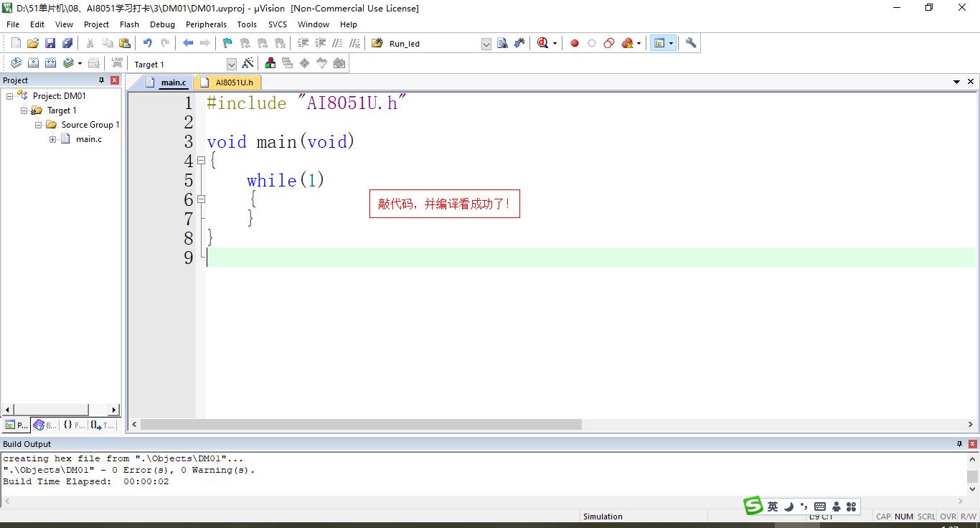The width and height of the screenshot is (980, 528).
Task: Click the Undo arrow icon
Action: click(x=147, y=43)
